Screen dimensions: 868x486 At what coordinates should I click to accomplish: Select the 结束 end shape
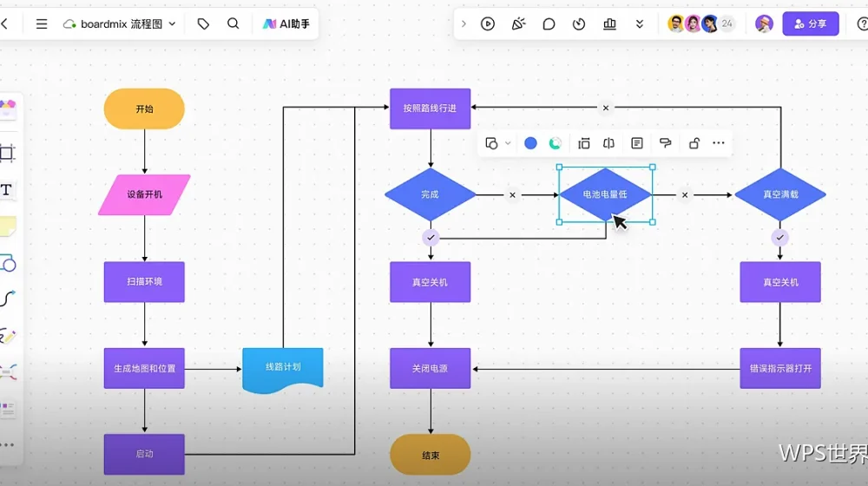[x=431, y=455]
